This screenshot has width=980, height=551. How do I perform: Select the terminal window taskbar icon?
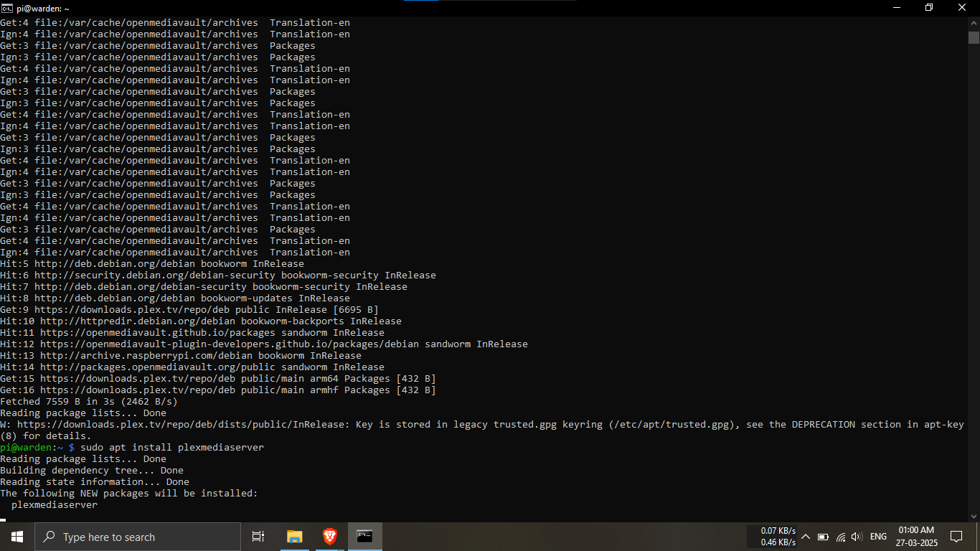[x=364, y=537]
